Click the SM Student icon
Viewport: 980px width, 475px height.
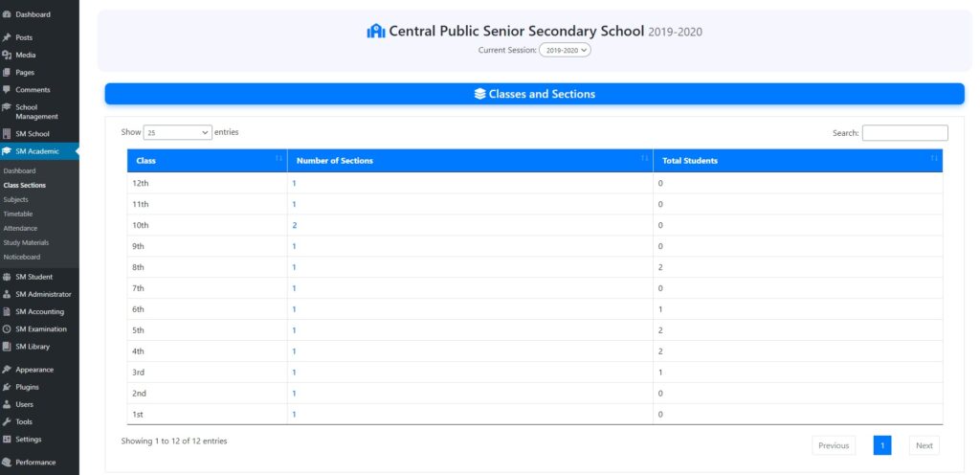(7, 277)
